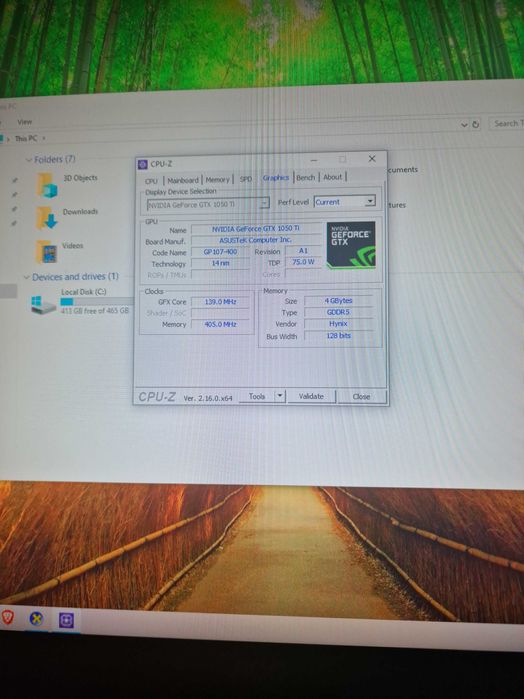Click the Board Manuf. ASUSTeK field
Viewport: 524px width, 699px height.
click(256, 240)
